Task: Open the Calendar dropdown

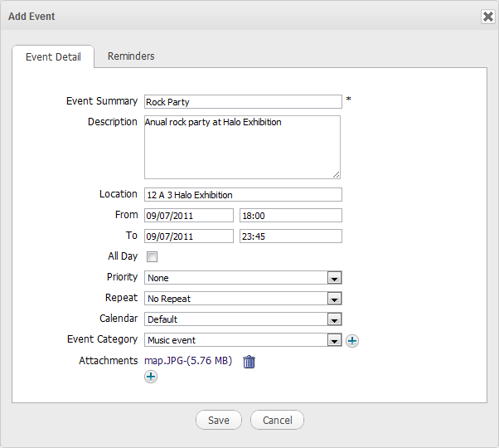Action: pos(243,319)
